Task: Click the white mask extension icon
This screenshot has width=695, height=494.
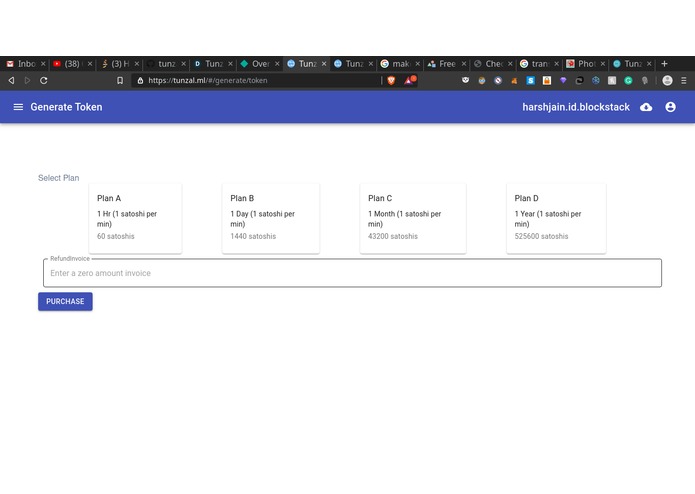Action: pos(465,80)
